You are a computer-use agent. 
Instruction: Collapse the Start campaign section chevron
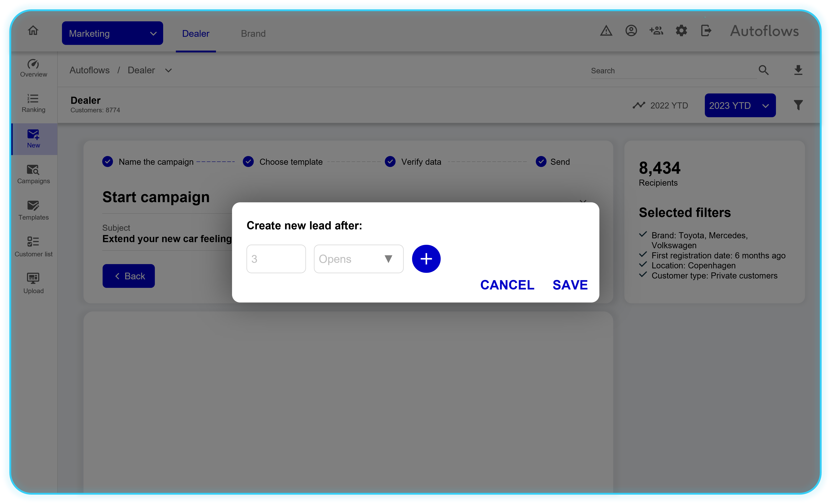click(x=583, y=202)
